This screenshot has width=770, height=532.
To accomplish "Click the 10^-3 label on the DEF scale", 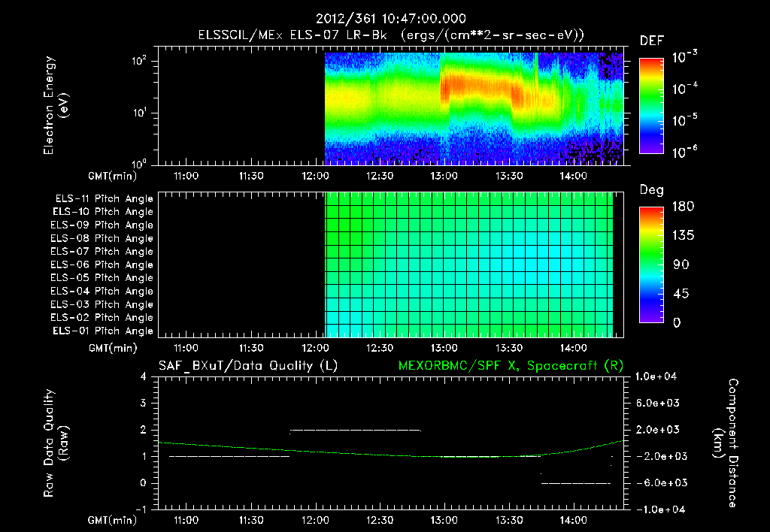I will (684, 57).
